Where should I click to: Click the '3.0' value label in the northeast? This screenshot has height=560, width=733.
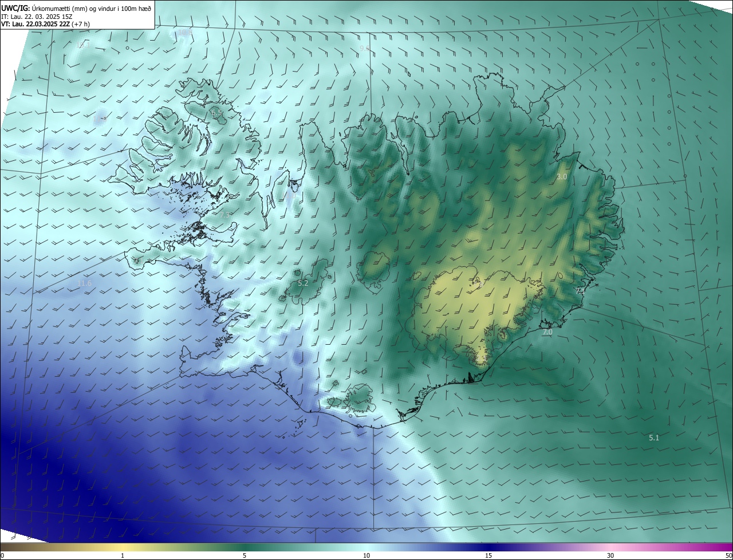(562, 177)
